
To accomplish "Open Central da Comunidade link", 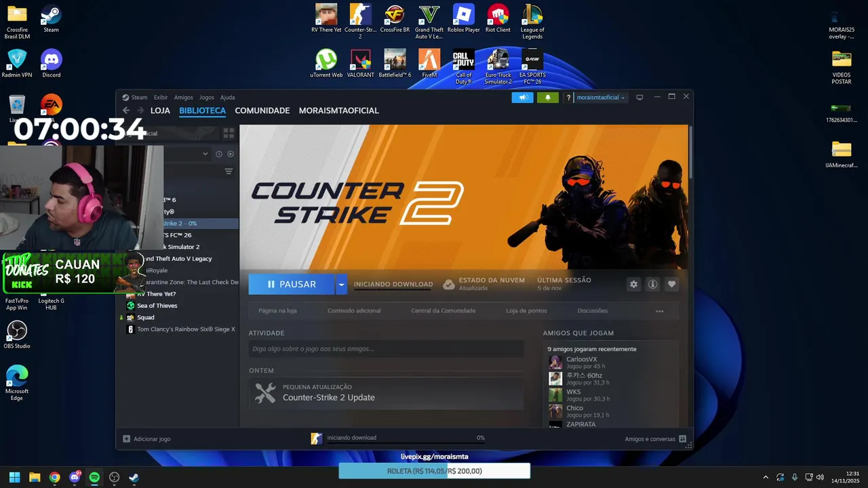I will [443, 310].
